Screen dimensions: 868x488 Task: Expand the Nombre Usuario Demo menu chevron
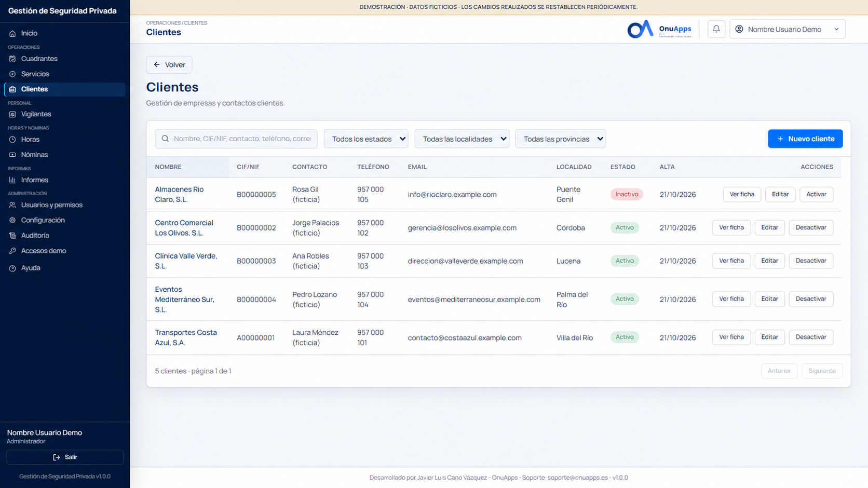(x=836, y=29)
